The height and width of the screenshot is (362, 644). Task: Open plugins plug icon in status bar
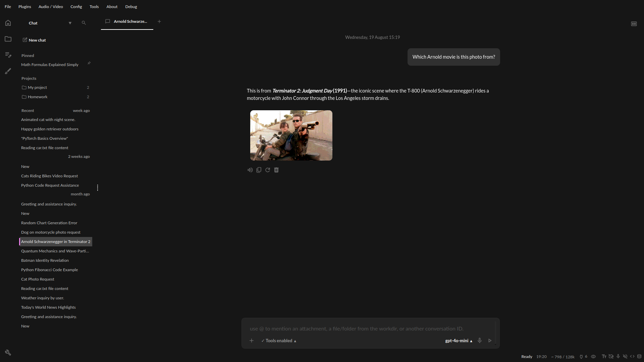tap(581, 357)
